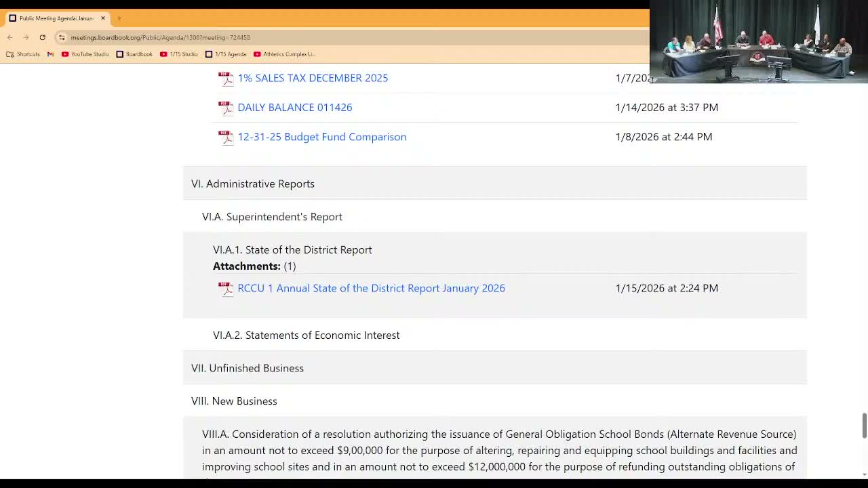868x488 pixels.
Task: Open the Gmail bookmark icon
Action: point(50,54)
